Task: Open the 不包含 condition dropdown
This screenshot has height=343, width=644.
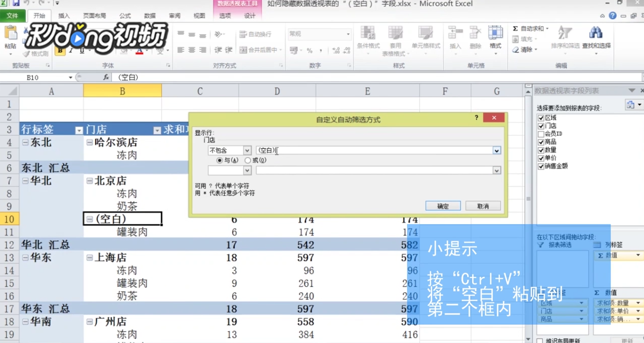Action: point(247,150)
